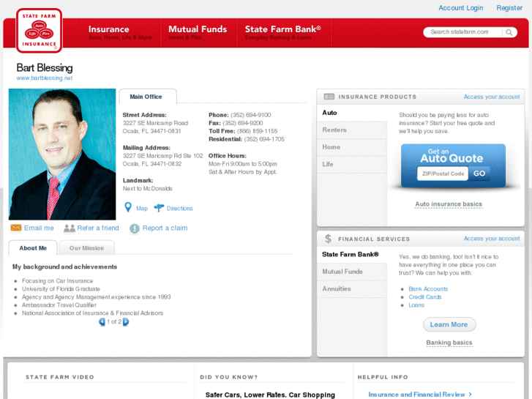The image size is (532, 399).
Task: Click the Report a claim link
Action: pyautogui.click(x=165, y=228)
